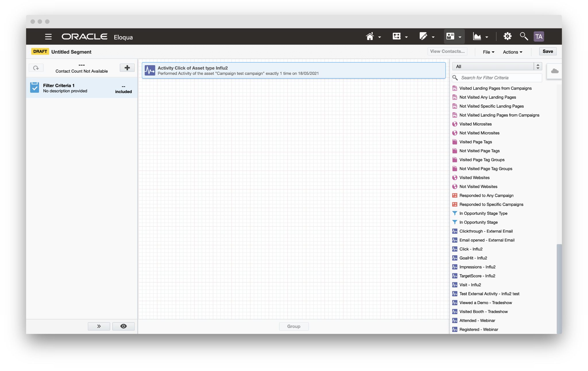The image size is (588, 371).
Task: Click the refresh contact count icon
Action: [36, 68]
